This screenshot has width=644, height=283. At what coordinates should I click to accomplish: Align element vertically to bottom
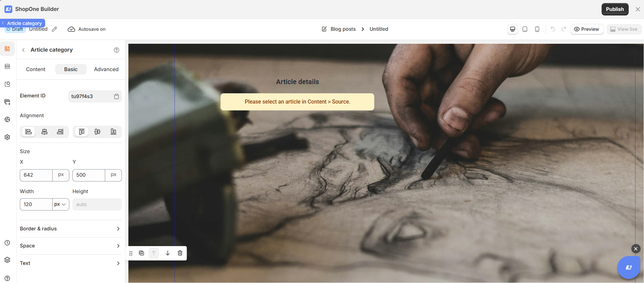coord(113,132)
